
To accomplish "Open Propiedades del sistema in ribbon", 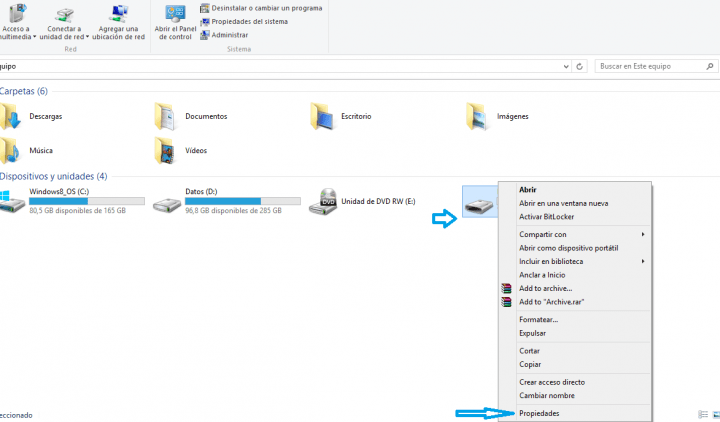I will [249, 21].
